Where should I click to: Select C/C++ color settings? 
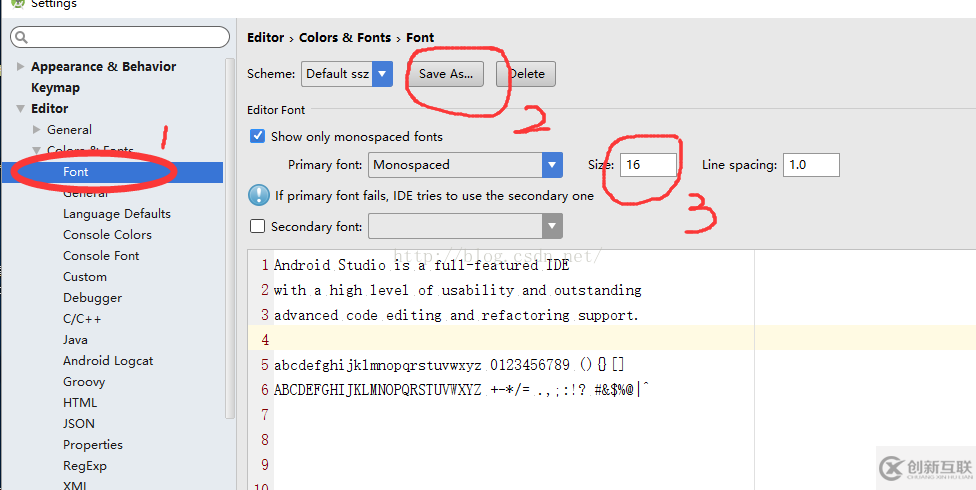point(82,319)
